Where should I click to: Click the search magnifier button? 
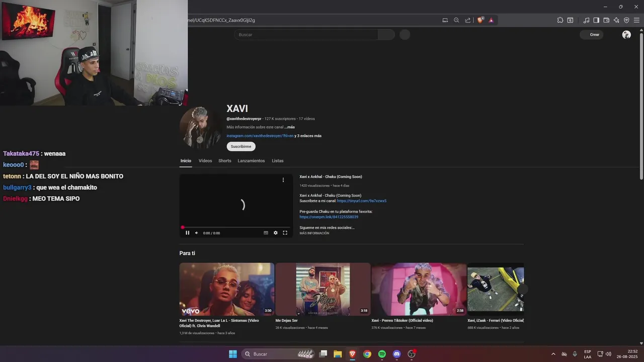[386, 35]
